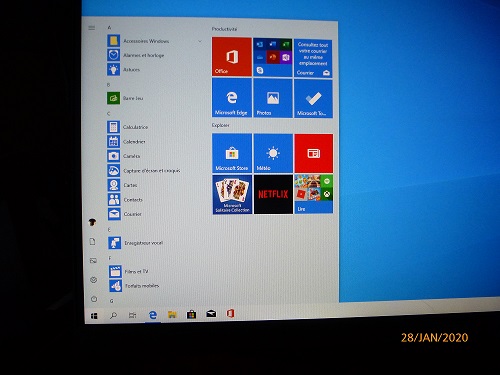Open taskbar search magnifier

pos(113,315)
